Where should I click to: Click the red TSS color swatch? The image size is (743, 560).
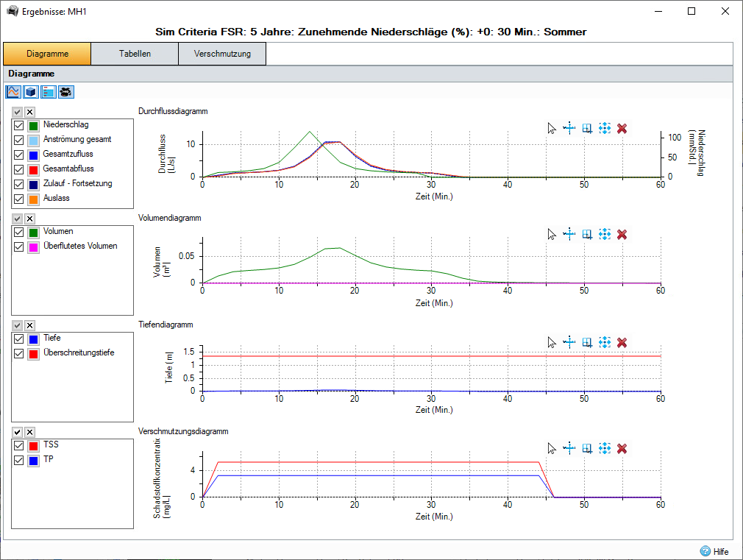[33, 446]
